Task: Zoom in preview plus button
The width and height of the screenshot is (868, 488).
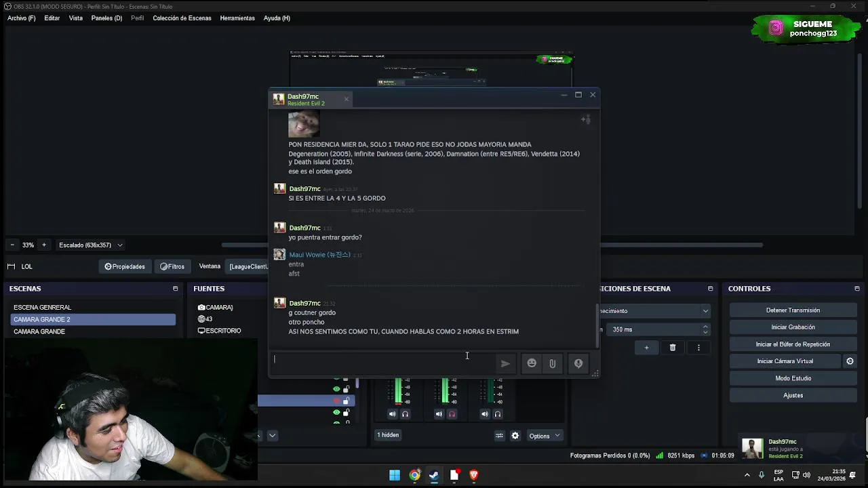Action: (44, 245)
